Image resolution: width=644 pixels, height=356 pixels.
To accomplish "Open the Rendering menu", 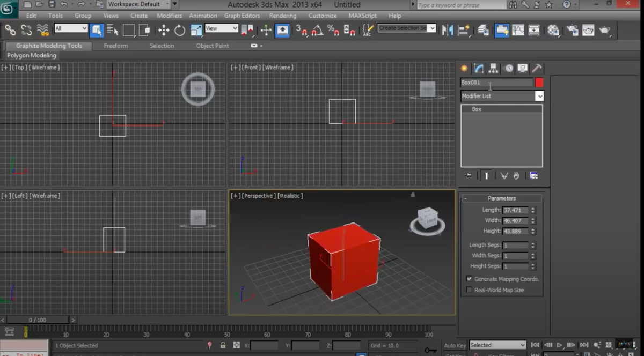I will click(283, 16).
